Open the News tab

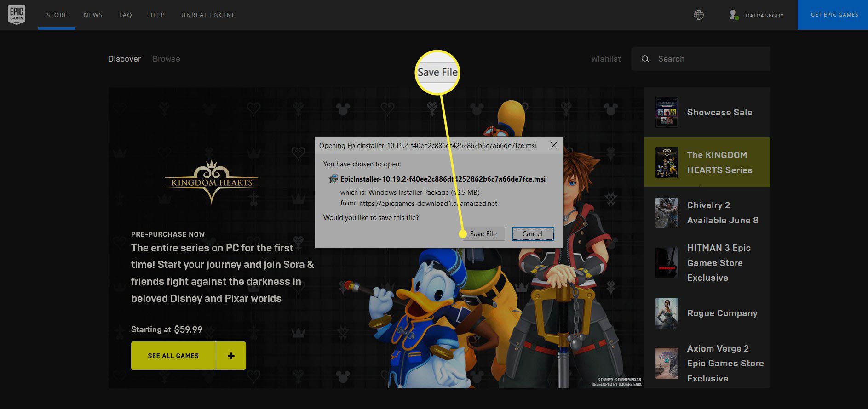(x=93, y=15)
